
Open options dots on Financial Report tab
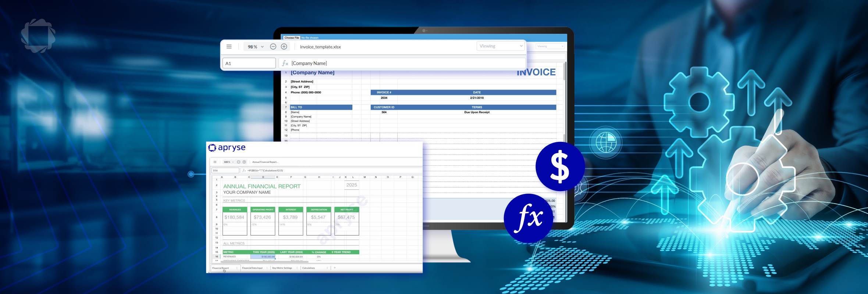tap(237, 268)
